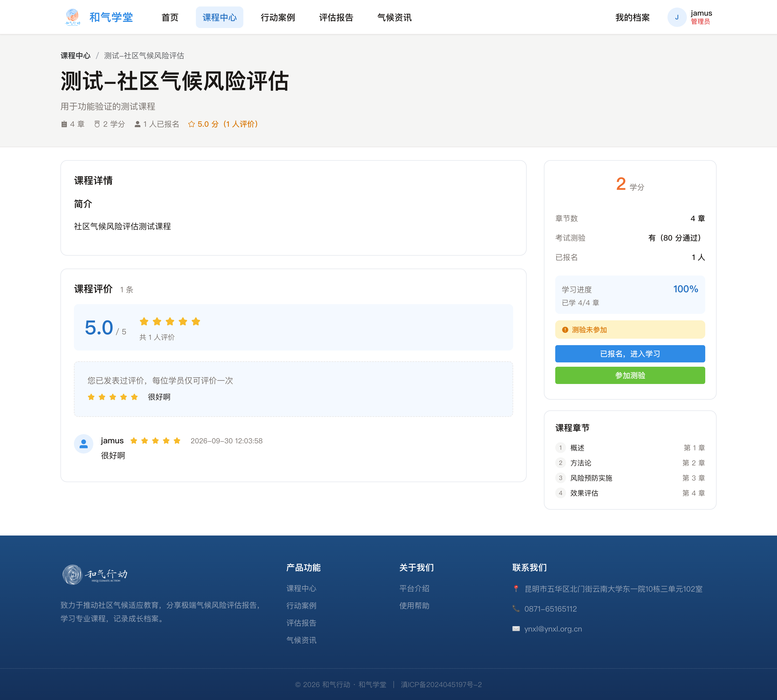Click jamus reviewer avatar icon in reviews
This screenshot has height=700, width=777.
pos(84,444)
